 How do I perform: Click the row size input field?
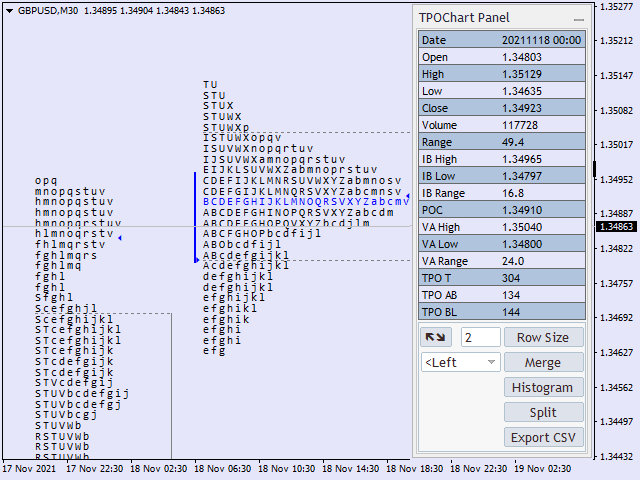[x=480, y=338]
